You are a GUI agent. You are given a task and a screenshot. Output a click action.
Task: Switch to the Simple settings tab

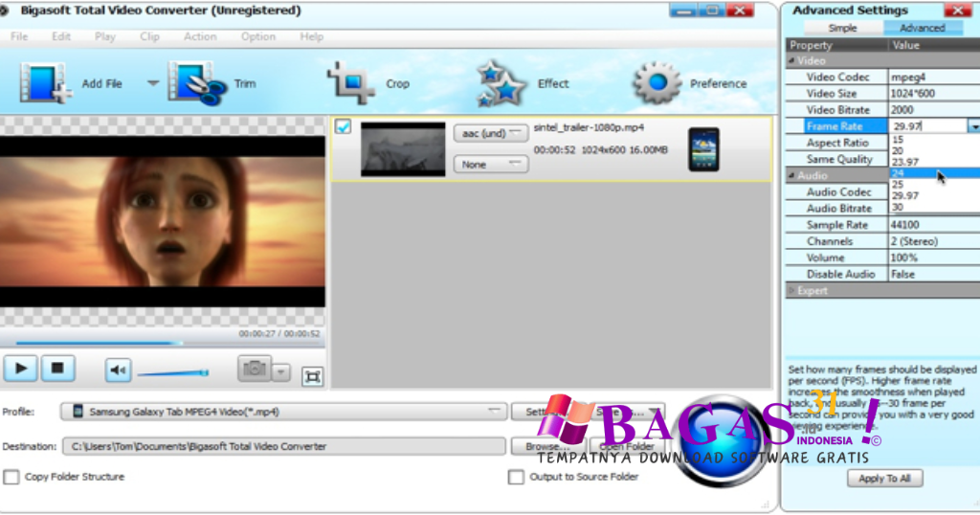click(x=842, y=28)
